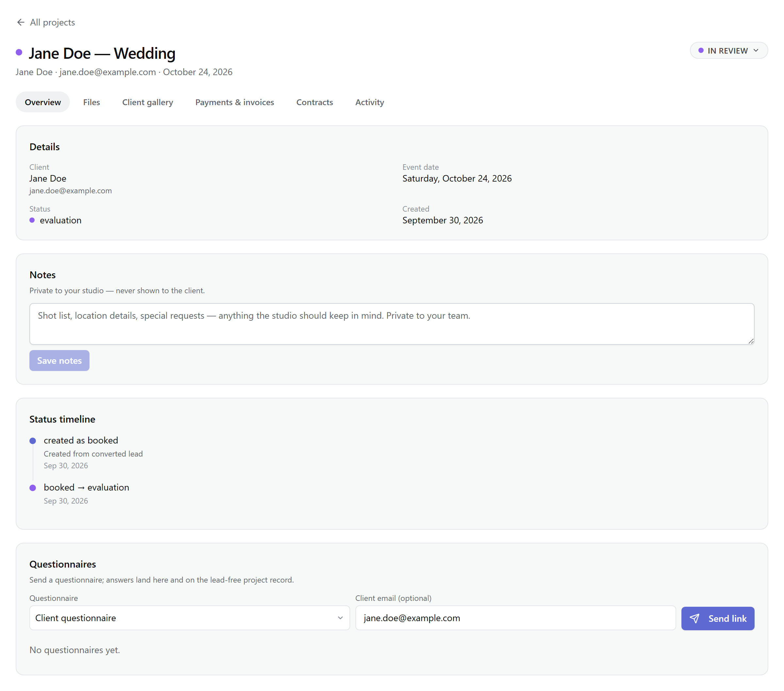Switch to the Overview tab
The width and height of the screenshot is (784, 691).
pyautogui.click(x=43, y=102)
